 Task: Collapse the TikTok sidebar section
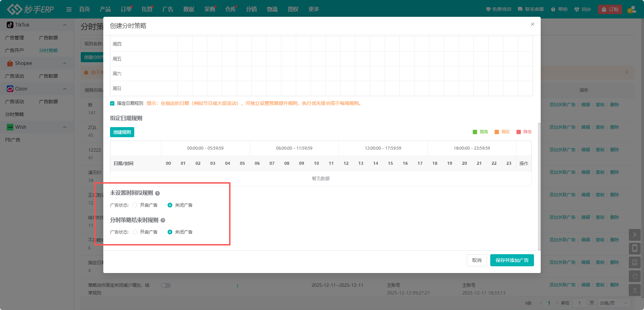tap(65, 25)
